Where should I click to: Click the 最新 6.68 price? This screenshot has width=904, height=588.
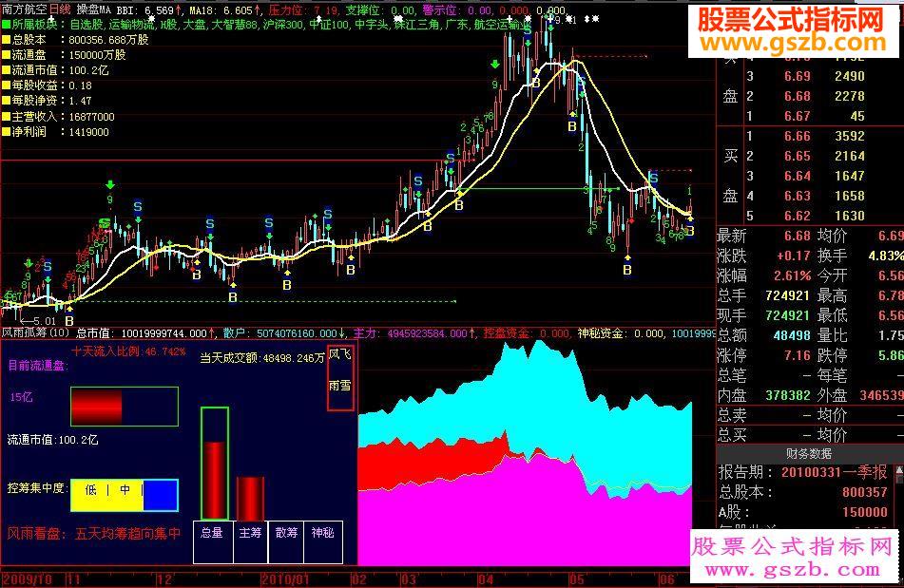797,236
